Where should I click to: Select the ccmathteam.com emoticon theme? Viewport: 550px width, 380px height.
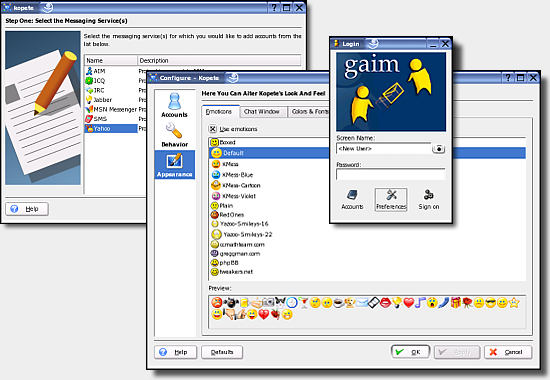pos(238,244)
